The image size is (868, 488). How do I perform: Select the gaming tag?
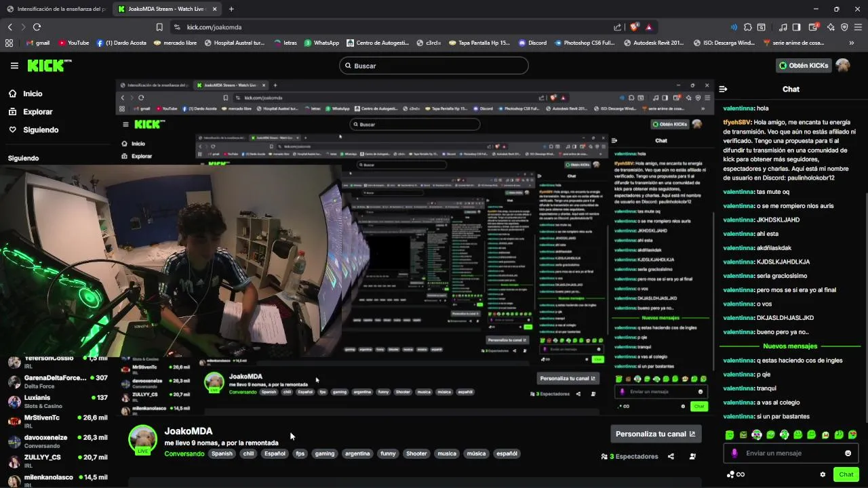pyautogui.click(x=324, y=454)
